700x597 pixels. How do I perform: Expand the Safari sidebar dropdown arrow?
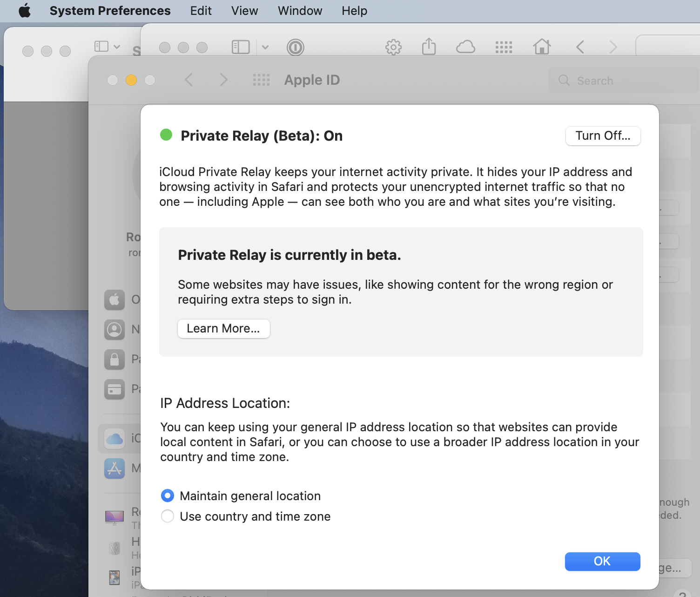click(x=265, y=47)
